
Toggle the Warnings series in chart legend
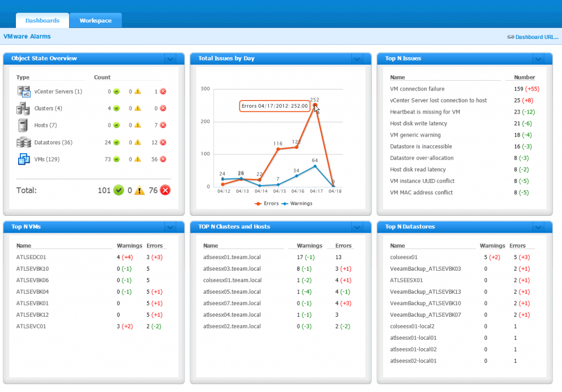point(297,203)
